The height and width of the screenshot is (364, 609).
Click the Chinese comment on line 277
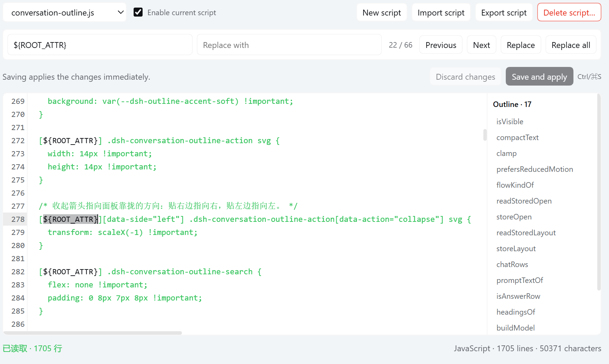[x=168, y=206]
